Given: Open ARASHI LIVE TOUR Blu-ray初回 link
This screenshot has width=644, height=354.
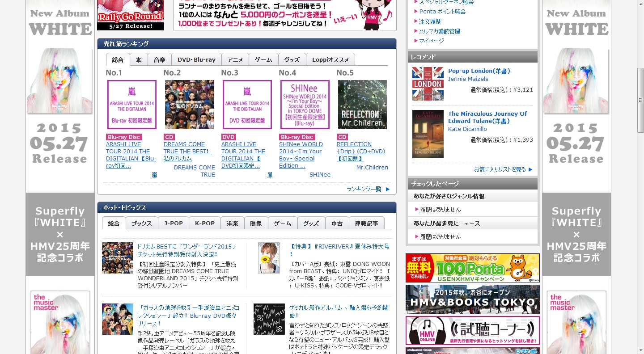Looking at the screenshot, I should click(131, 155).
